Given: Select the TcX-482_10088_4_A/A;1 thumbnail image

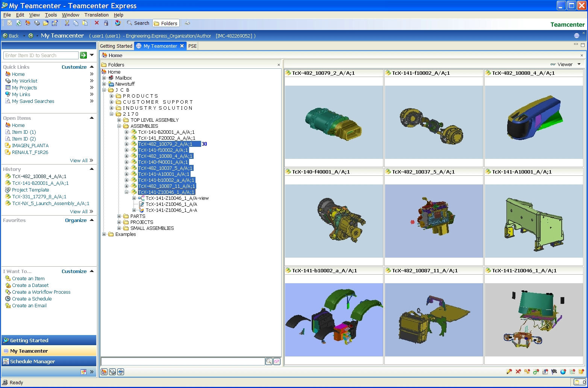Looking at the screenshot, I should click(x=534, y=122).
